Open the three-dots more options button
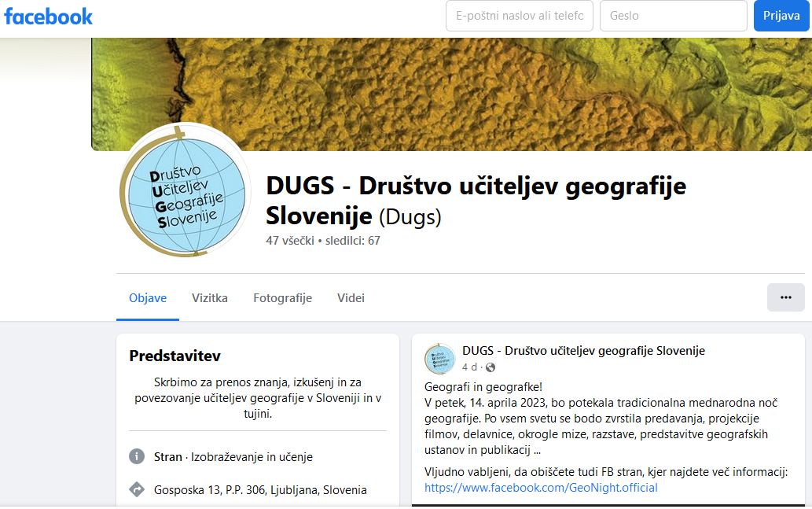This screenshot has width=812, height=509. [x=785, y=297]
